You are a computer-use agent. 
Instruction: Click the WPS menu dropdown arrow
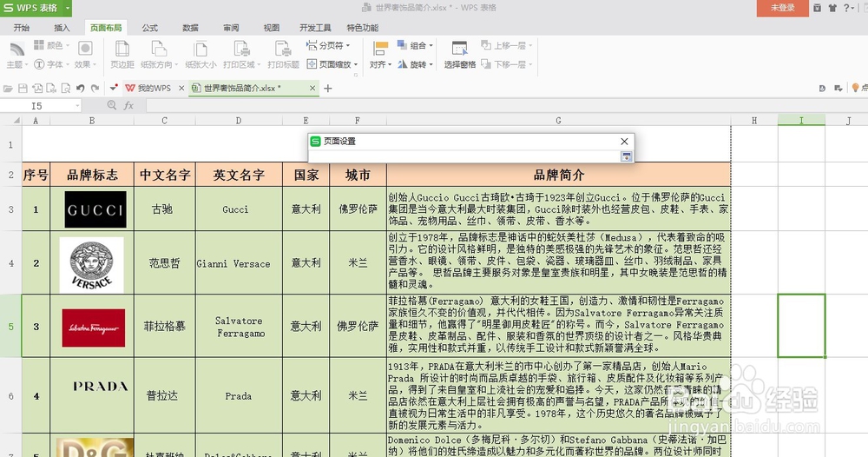click(x=68, y=8)
